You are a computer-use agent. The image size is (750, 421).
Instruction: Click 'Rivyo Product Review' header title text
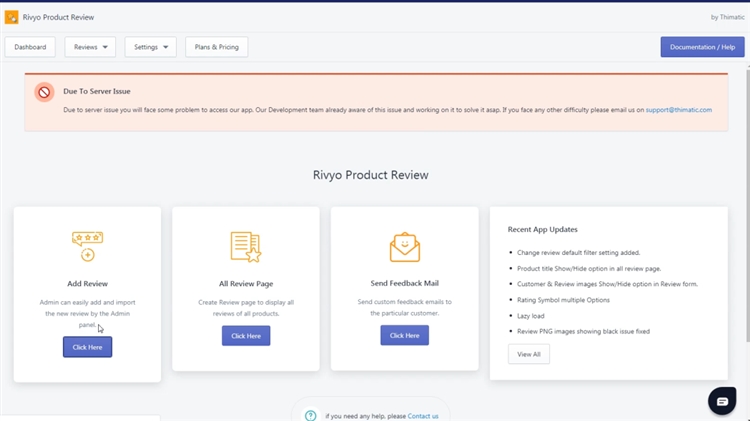tap(58, 17)
